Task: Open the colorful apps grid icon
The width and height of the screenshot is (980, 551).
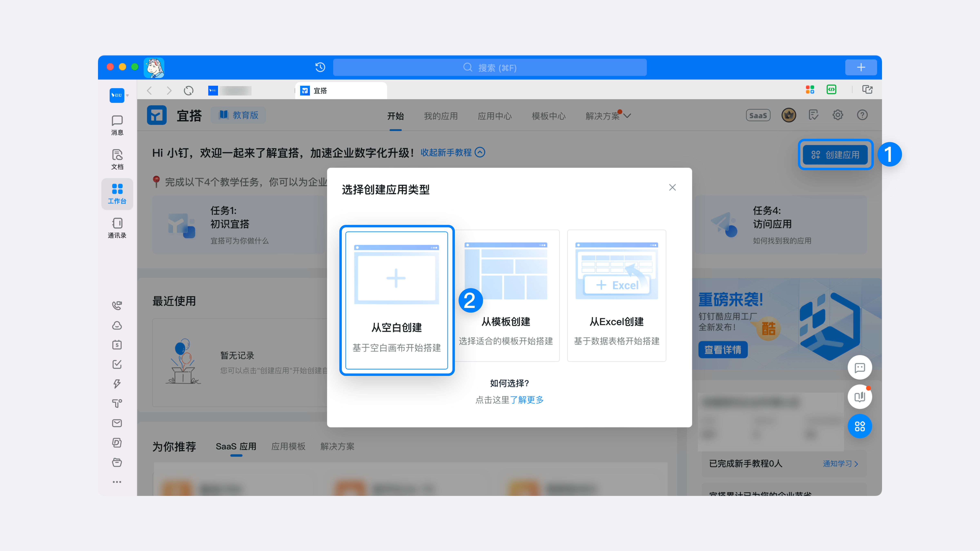Action: pos(810,90)
